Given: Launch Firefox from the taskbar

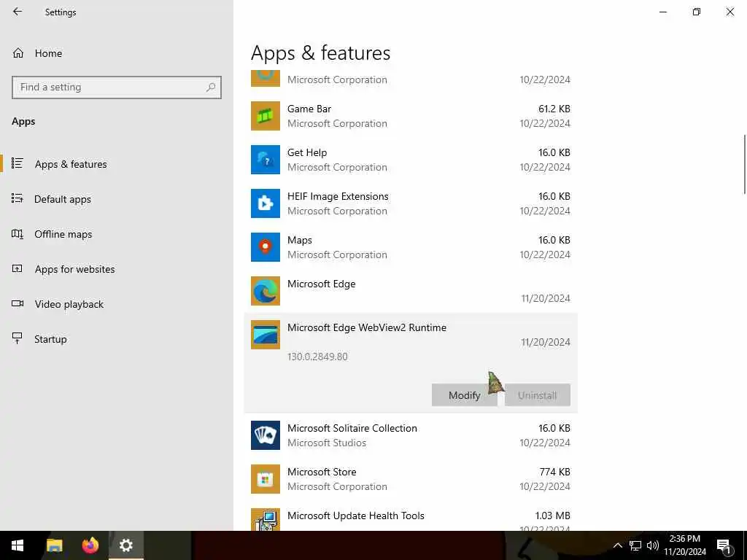Looking at the screenshot, I should click(90, 545).
